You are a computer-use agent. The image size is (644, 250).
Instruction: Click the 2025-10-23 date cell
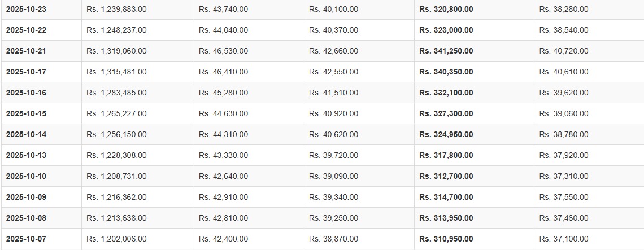[x=26, y=9]
